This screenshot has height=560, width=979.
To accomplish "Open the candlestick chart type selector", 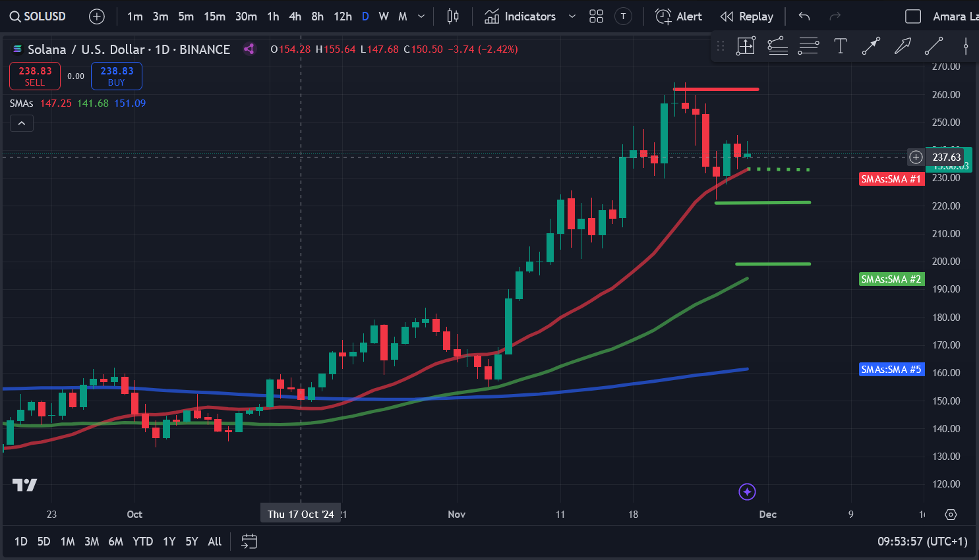I will pos(453,16).
